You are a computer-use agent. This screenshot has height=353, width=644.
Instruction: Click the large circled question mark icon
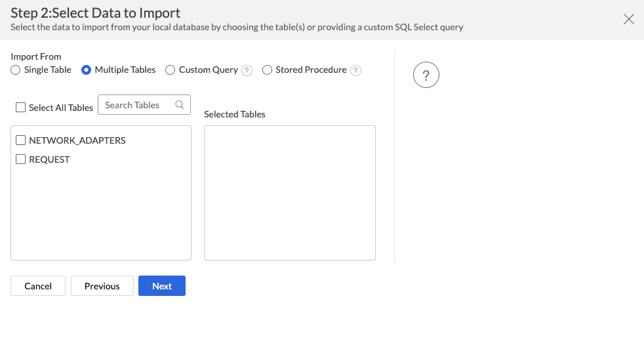pyautogui.click(x=426, y=75)
